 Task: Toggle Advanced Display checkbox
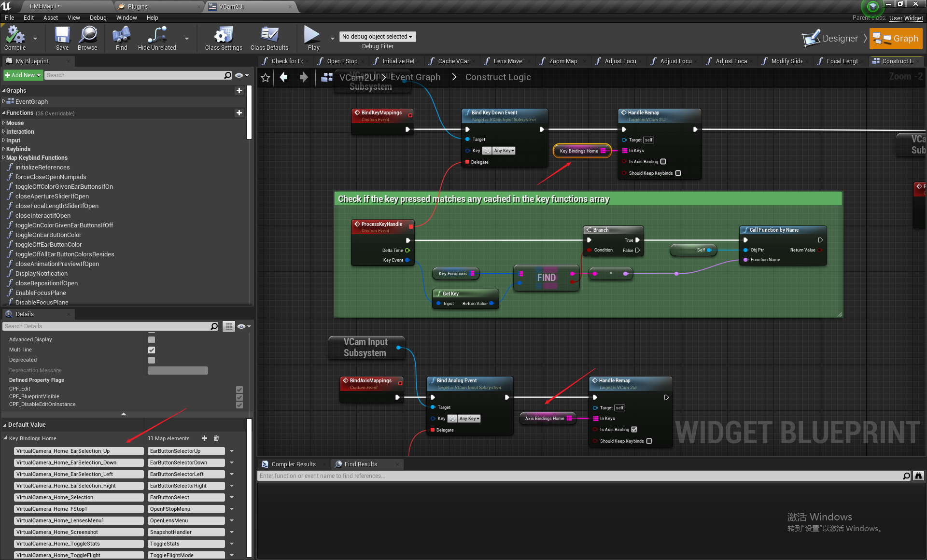click(x=152, y=340)
